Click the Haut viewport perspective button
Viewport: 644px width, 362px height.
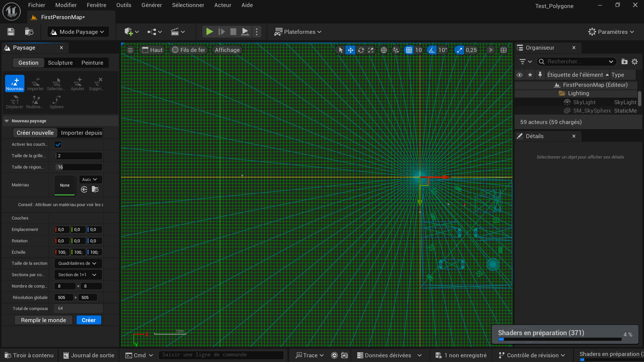pos(152,50)
